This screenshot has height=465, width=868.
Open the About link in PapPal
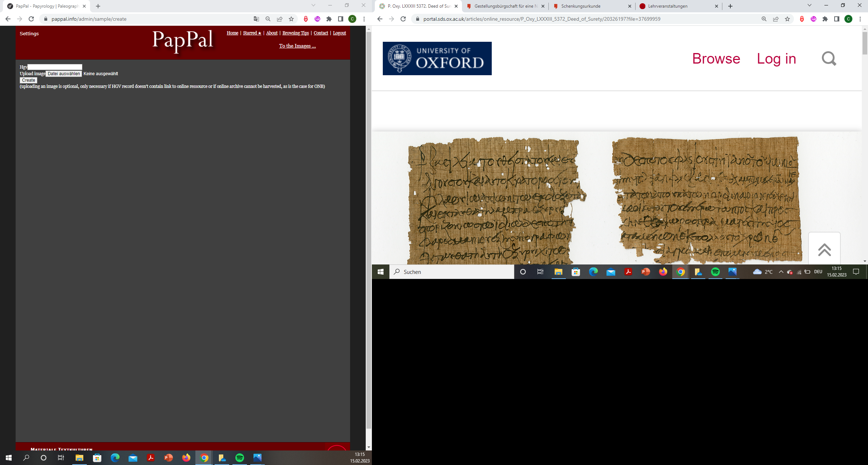[272, 33]
